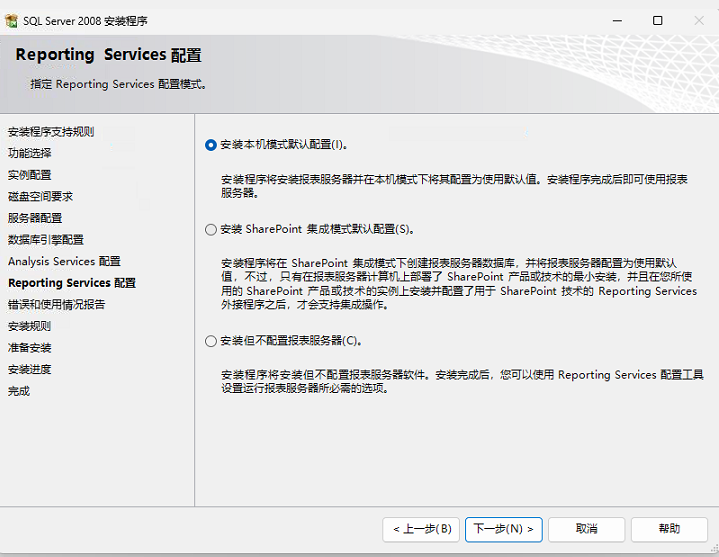Click 服务器配置 step in sidebar
This screenshot has width=719, height=557.
35,218
